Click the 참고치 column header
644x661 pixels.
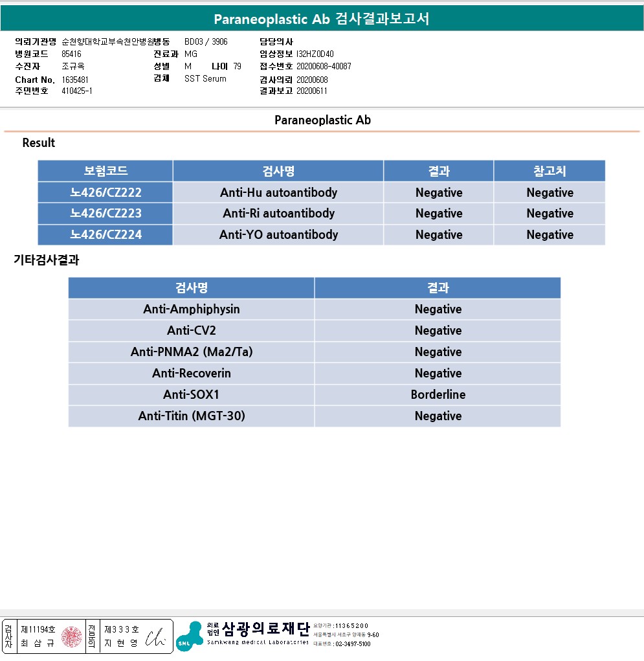pos(549,171)
